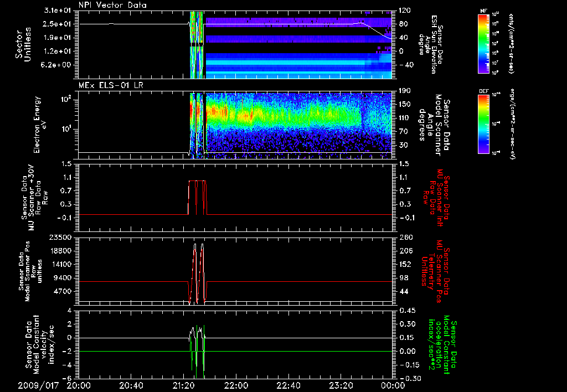Screen dimensions: 567x392
Task: Click the 'ESH Sun Elevation Angle degree' label
Action: pyautogui.click(x=430, y=44)
